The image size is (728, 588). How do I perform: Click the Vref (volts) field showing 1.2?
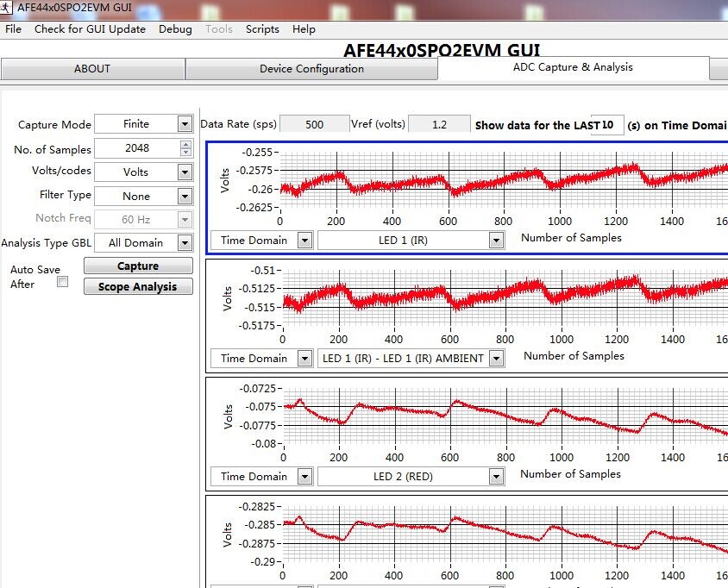click(439, 124)
